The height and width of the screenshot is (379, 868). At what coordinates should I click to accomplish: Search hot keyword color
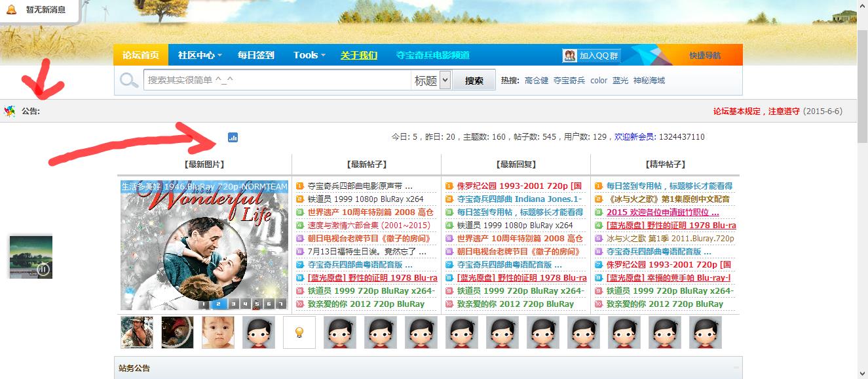599,81
